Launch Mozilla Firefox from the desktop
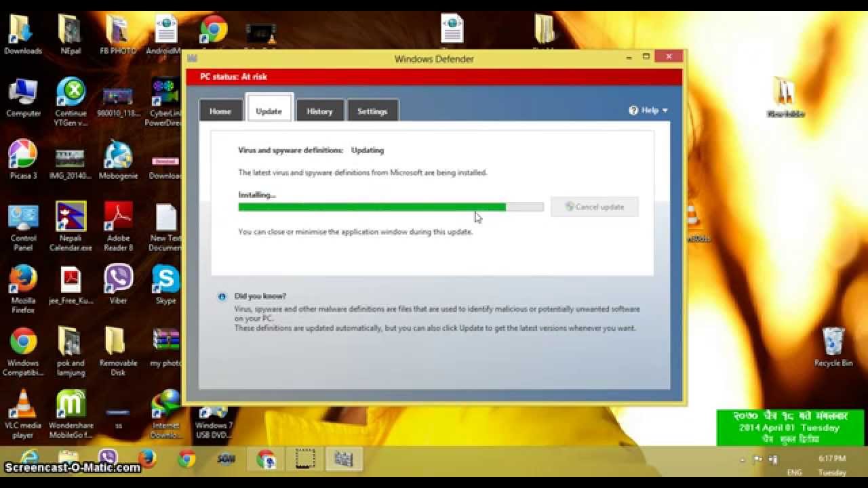The height and width of the screenshot is (488, 868). pos(23,289)
